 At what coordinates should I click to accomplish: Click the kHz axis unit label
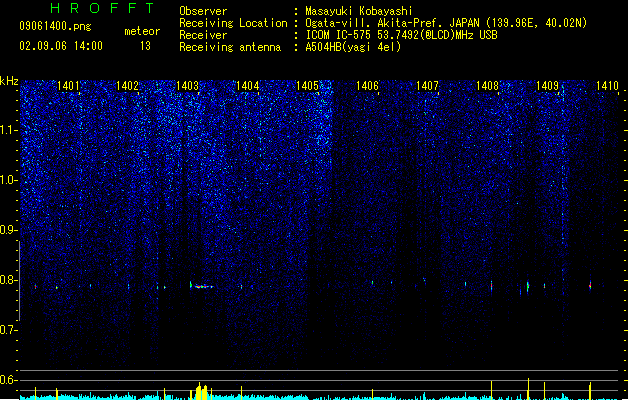tap(9, 81)
